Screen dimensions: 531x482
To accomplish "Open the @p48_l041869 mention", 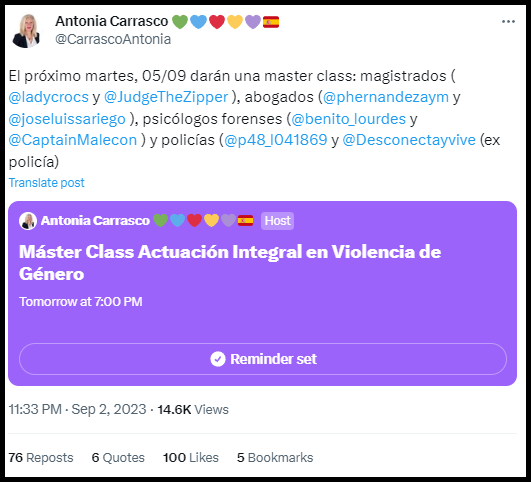I will (276, 140).
